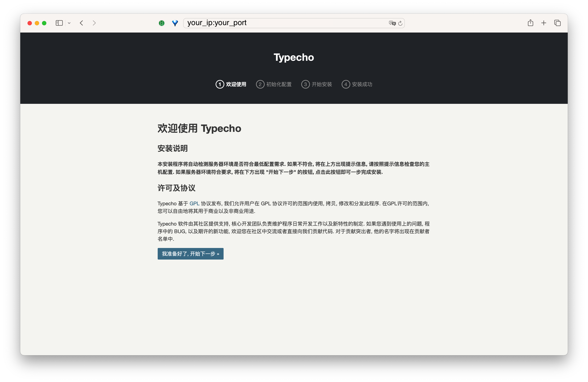Viewport: 588px width, 382px height.
Task: Show the tab overview icon
Action: [x=557, y=23]
